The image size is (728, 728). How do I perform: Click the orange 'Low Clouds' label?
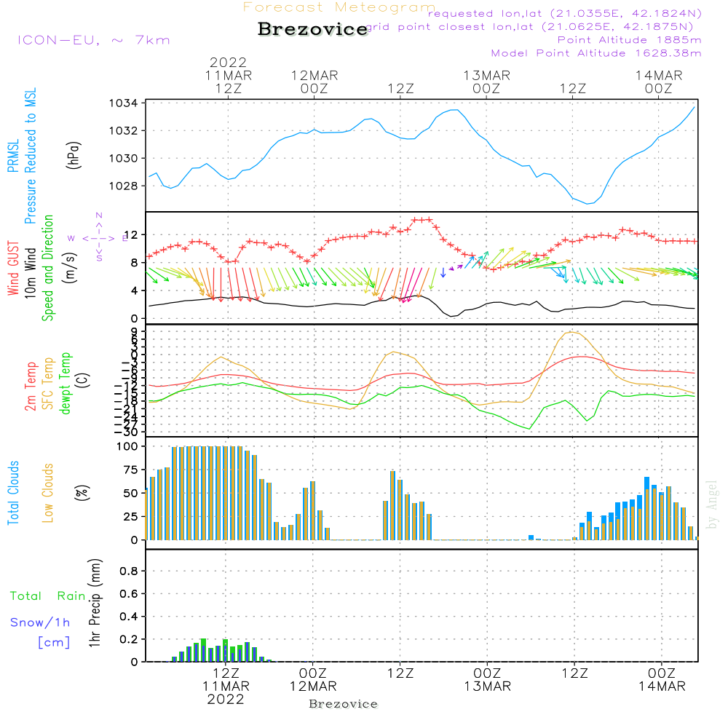(48, 493)
